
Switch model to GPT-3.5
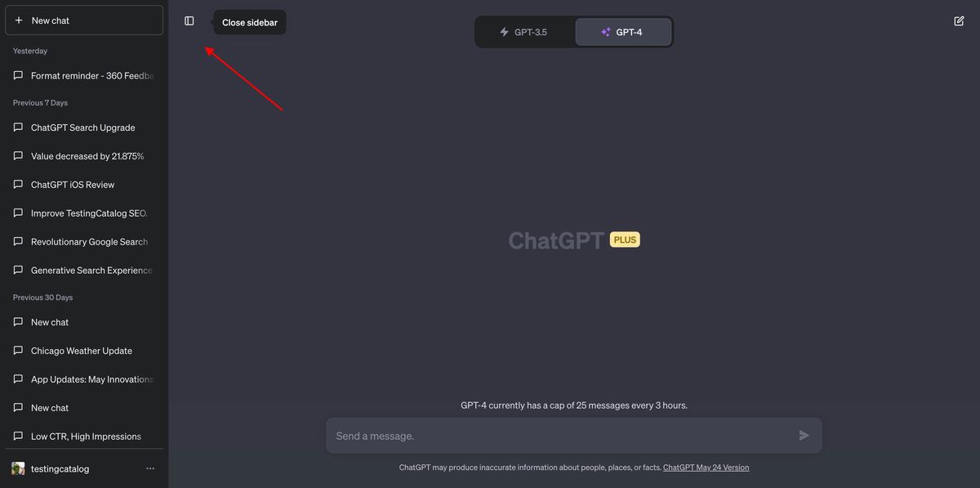[524, 32]
